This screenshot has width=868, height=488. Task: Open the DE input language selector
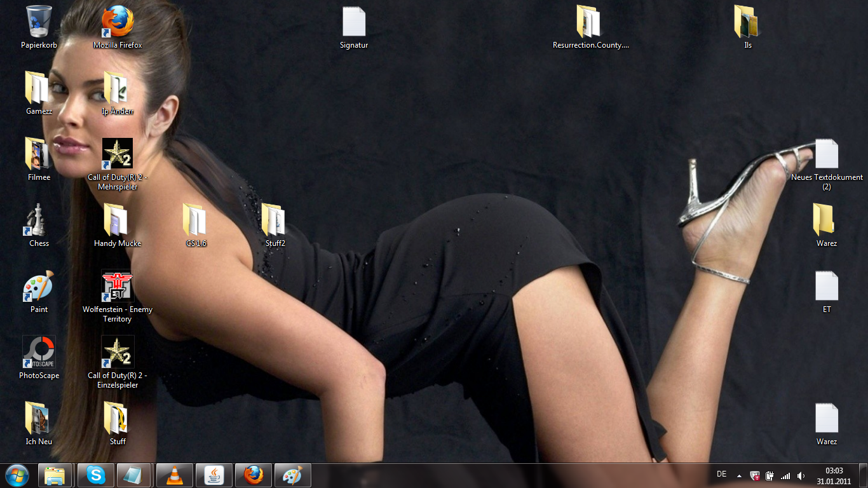point(721,474)
